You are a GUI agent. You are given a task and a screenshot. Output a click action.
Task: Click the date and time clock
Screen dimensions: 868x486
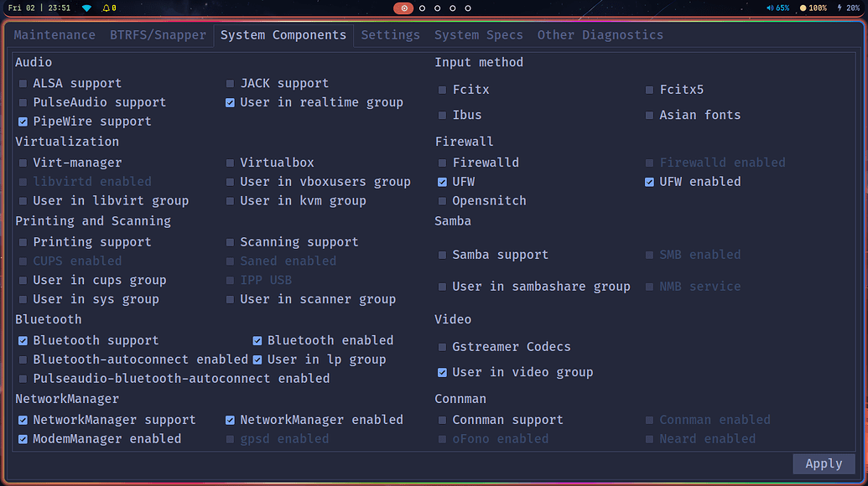(39, 8)
